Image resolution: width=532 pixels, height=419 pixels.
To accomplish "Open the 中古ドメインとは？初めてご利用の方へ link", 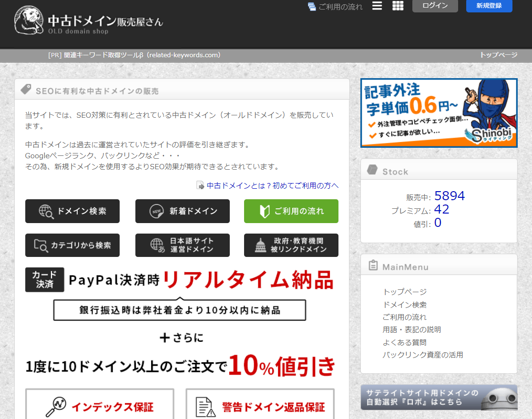I will 272,185.
